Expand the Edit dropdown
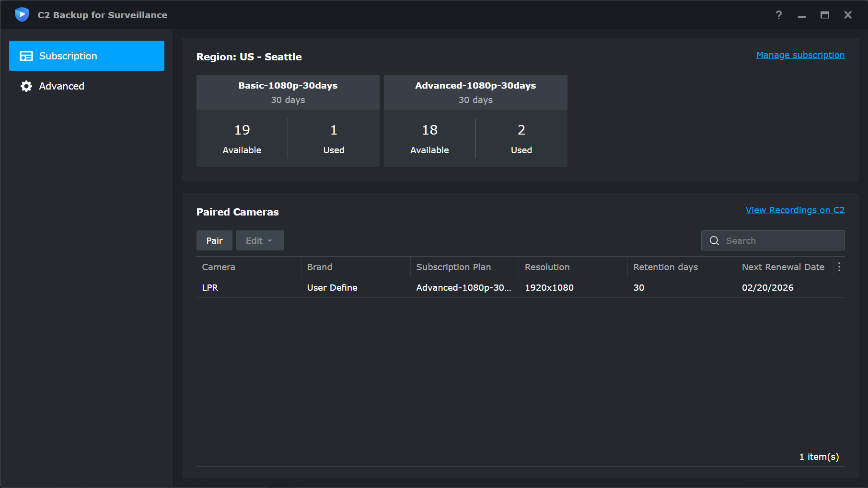This screenshot has width=868, height=488. [x=259, y=240]
